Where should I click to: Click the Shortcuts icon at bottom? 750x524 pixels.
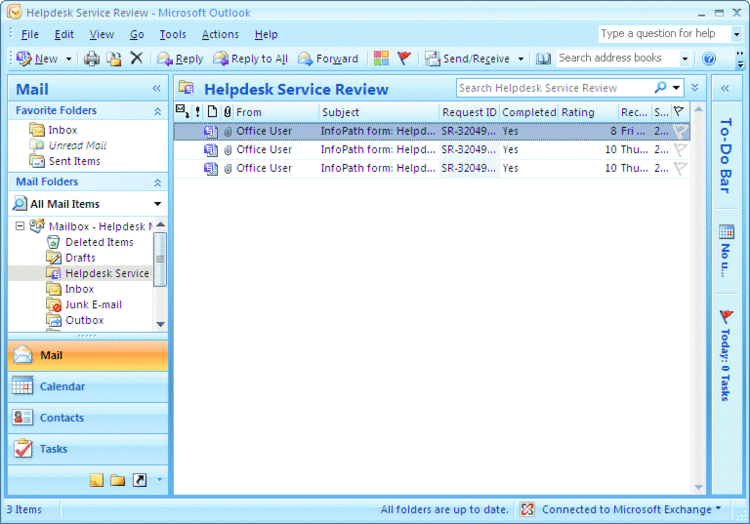click(140, 480)
